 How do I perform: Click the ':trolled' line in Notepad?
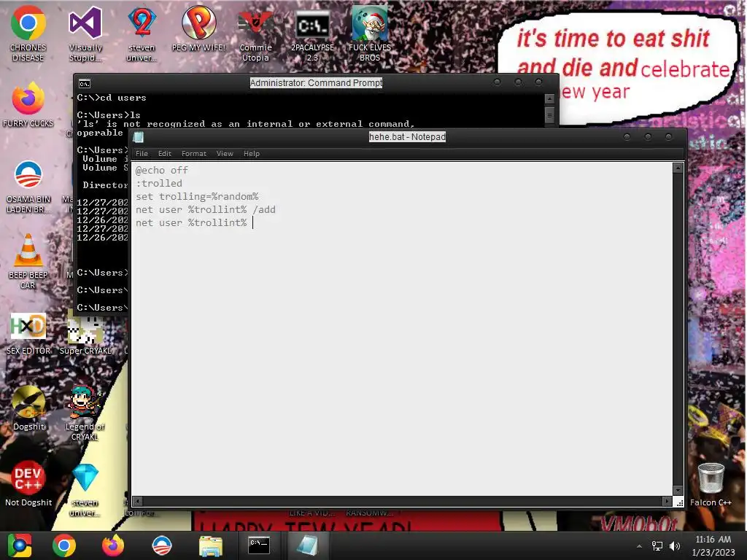158,183
